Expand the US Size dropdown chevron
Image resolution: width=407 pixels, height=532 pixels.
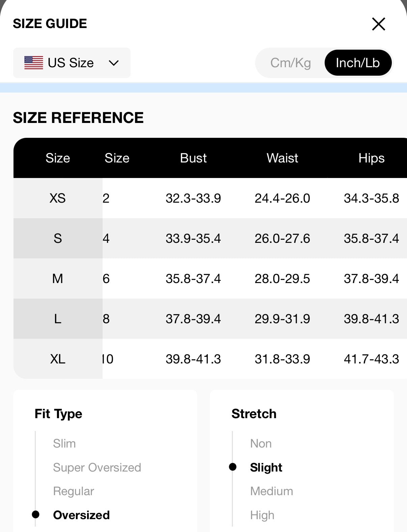coord(114,63)
